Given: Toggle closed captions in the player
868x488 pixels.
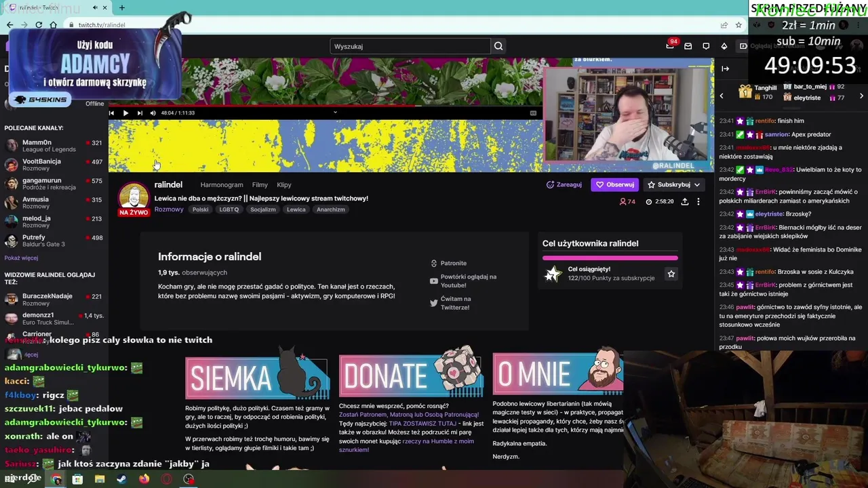Looking at the screenshot, I should [533, 113].
